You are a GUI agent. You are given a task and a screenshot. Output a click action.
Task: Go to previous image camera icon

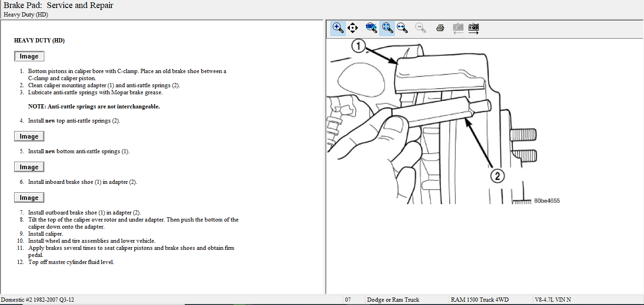click(458, 28)
